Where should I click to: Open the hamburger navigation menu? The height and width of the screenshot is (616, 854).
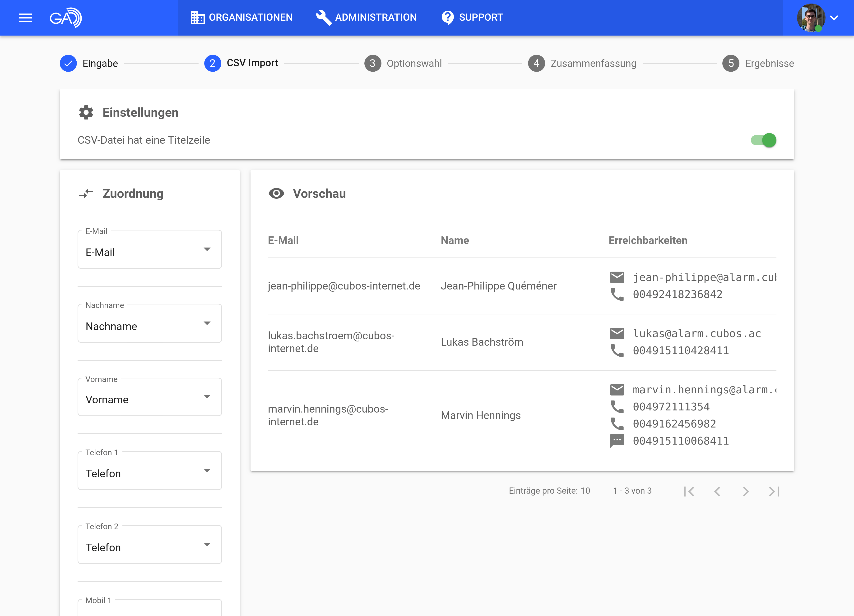point(25,18)
